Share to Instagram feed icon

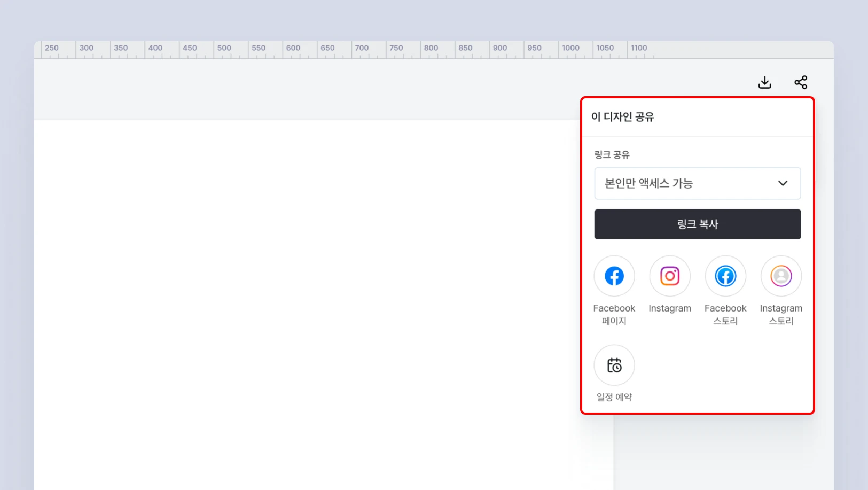coord(670,276)
